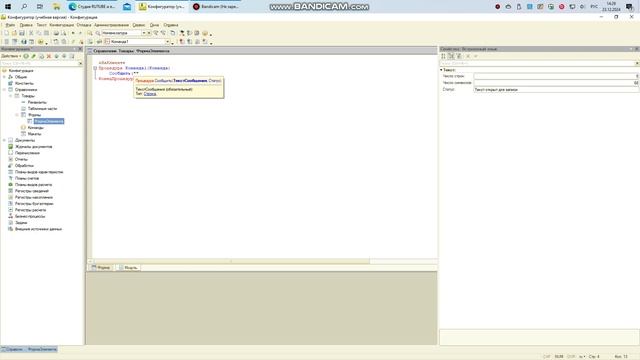Open the Файл menu

[x=10, y=25]
